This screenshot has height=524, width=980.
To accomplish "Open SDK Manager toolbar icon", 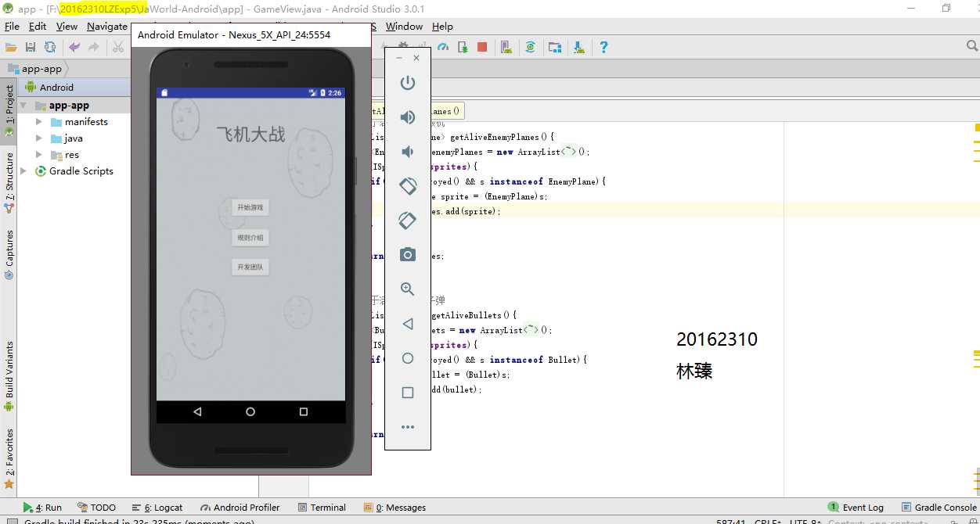I will click(x=579, y=47).
